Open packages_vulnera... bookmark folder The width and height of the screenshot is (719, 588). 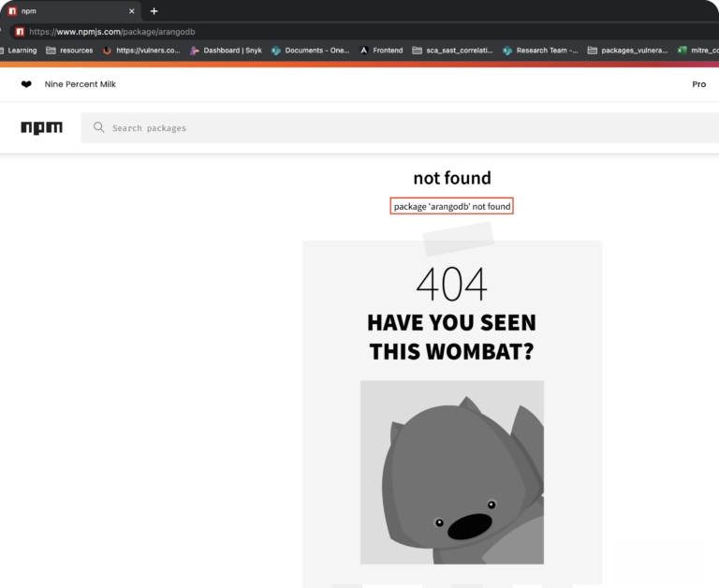(628, 51)
